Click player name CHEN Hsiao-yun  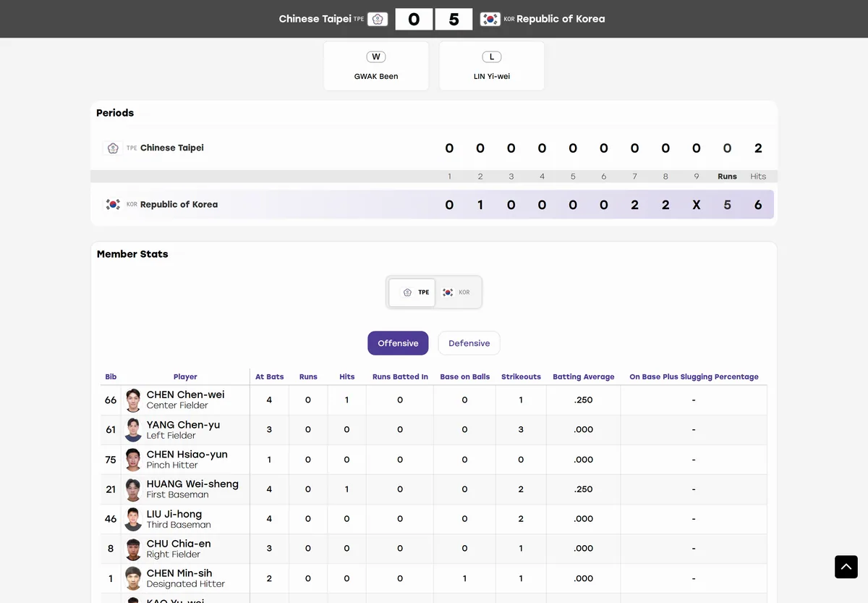tap(187, 455)
